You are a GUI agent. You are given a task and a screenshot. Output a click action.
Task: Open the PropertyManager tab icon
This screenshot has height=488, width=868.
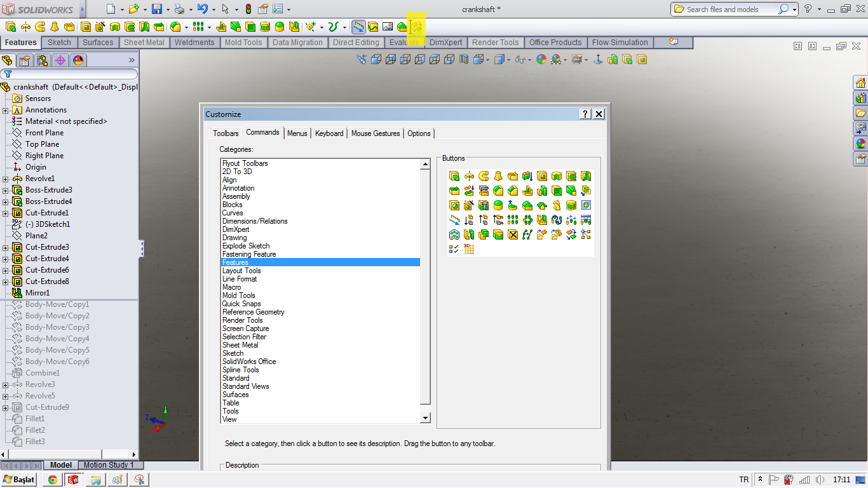tap(25, 60)
